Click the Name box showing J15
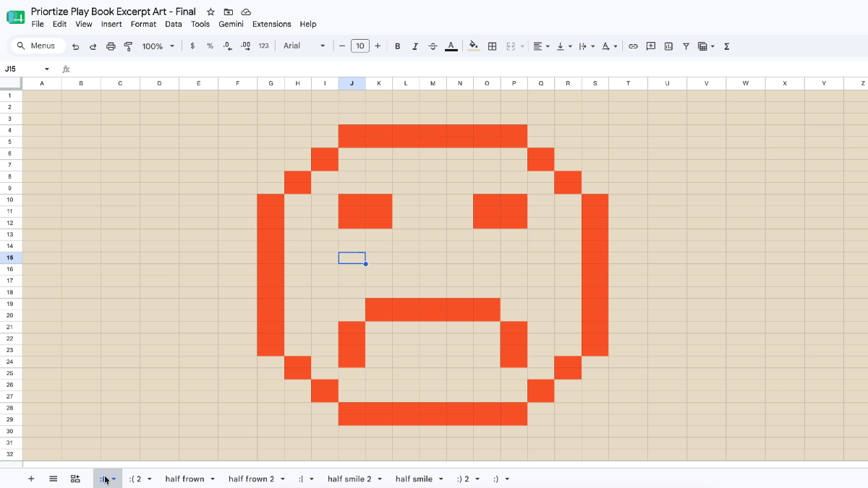Image resolution: width=868 pixels, height=488 pixels. pyautogui.click(x=22, y=69)
